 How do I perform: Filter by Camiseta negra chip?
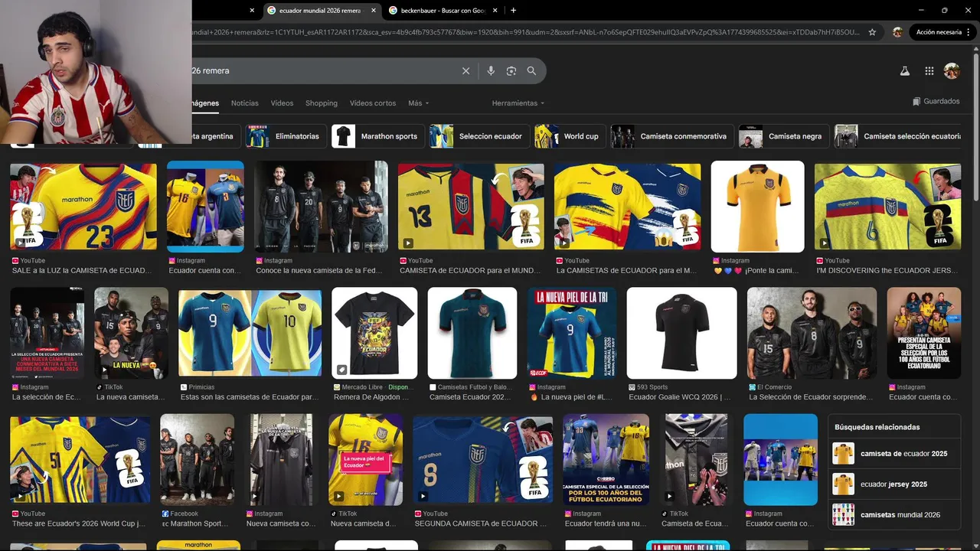784,136
